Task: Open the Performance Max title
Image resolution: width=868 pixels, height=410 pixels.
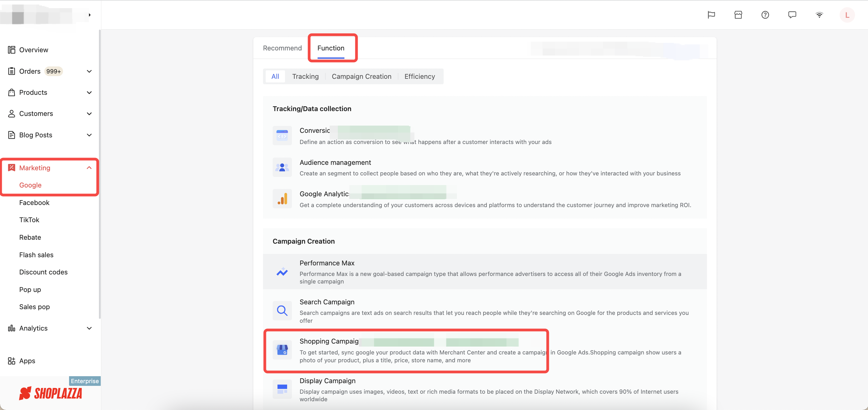Action: tap(327, 263)
